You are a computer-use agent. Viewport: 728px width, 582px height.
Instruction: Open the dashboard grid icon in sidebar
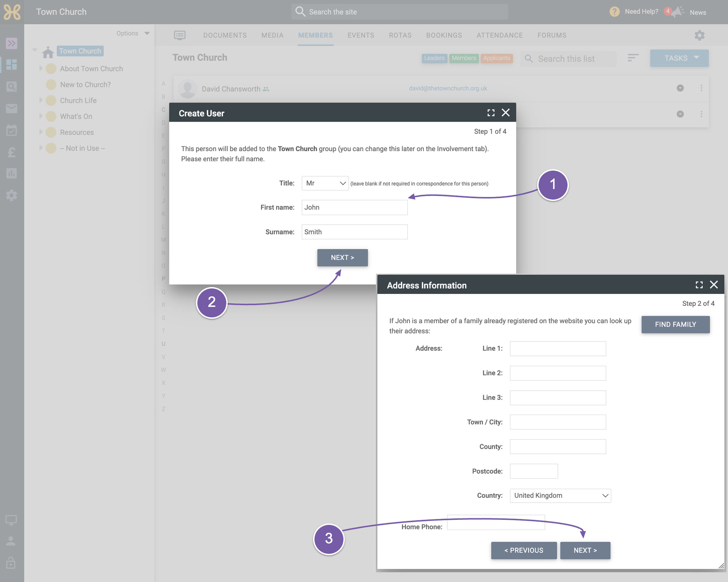(12, 65)
